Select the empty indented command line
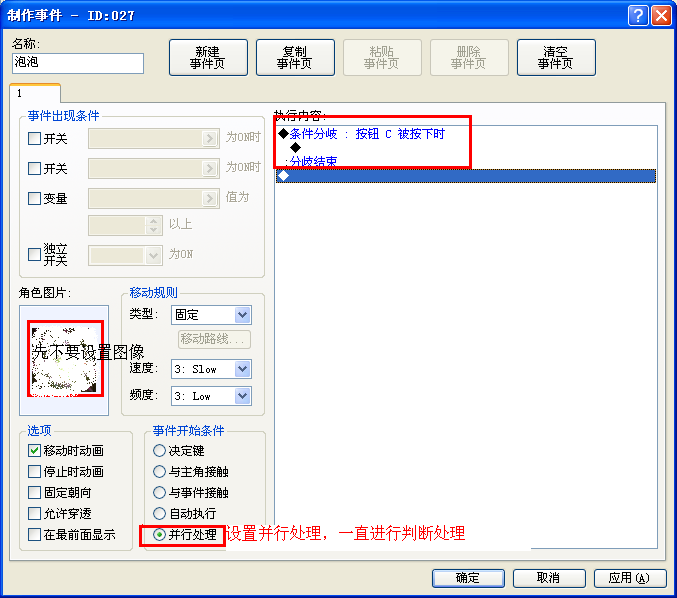This screenshot has width=677, height=598. pos(466,148)
